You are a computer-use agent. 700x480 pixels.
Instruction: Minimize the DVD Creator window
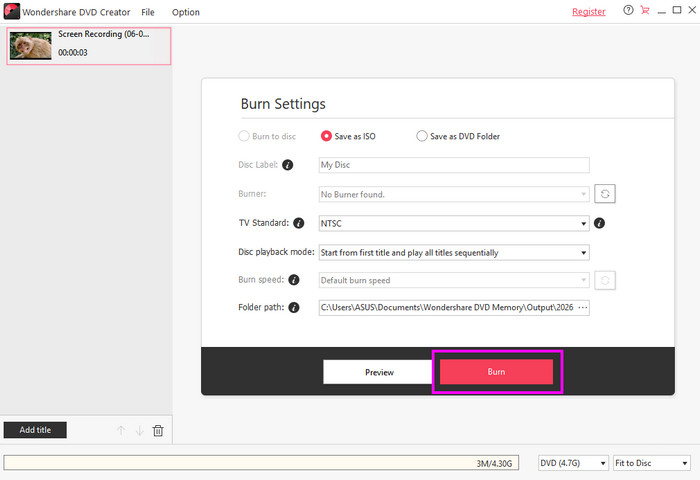pos(662,11)
